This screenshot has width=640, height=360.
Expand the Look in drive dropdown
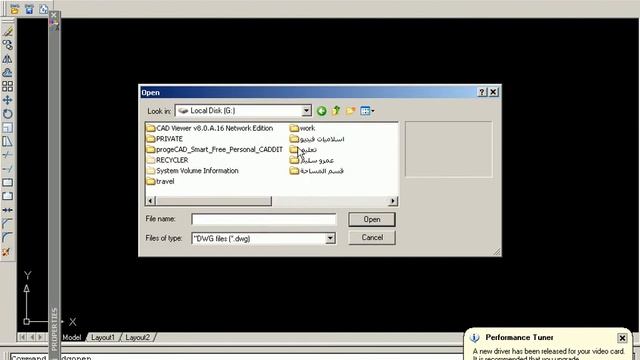coord(306,111)
